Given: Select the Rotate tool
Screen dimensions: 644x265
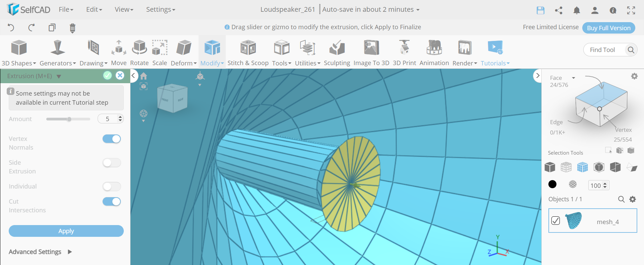Looking at the screenshot, I should point(139,53).
